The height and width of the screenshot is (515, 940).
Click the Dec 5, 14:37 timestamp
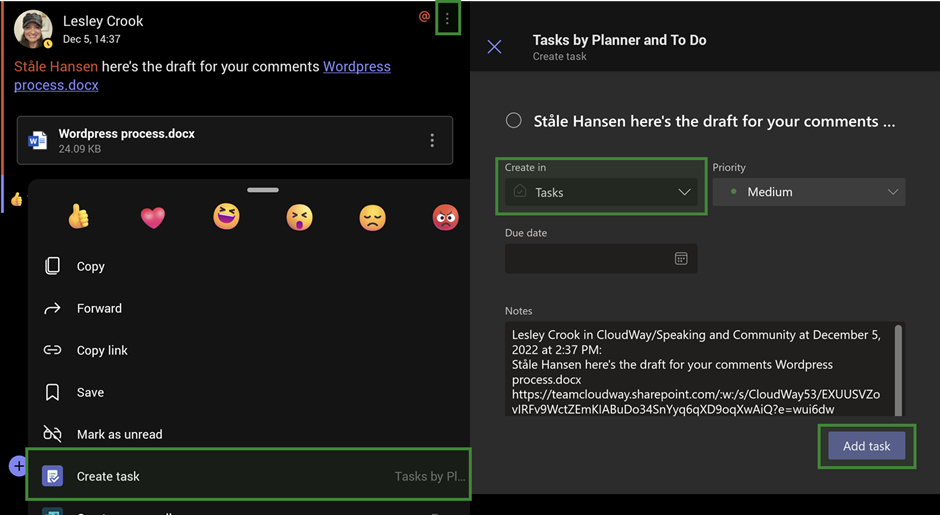coord(92,39)
